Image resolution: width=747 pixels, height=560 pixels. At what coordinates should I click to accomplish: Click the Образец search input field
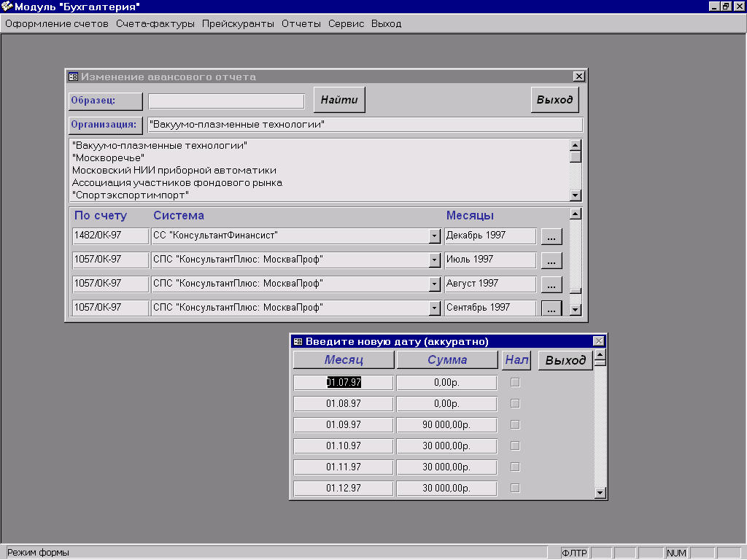226,101
